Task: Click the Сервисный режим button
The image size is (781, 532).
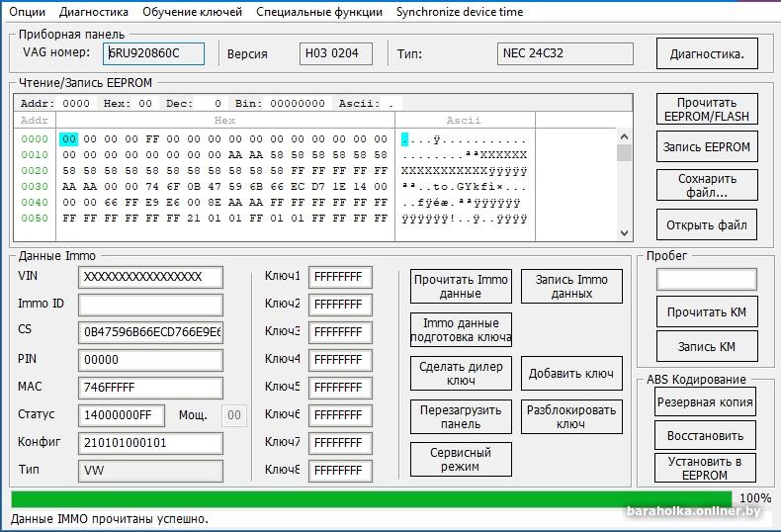Action: [461, 459]
